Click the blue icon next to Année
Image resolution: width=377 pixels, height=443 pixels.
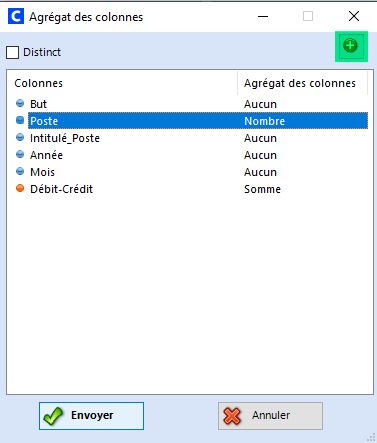click(20, 154)
